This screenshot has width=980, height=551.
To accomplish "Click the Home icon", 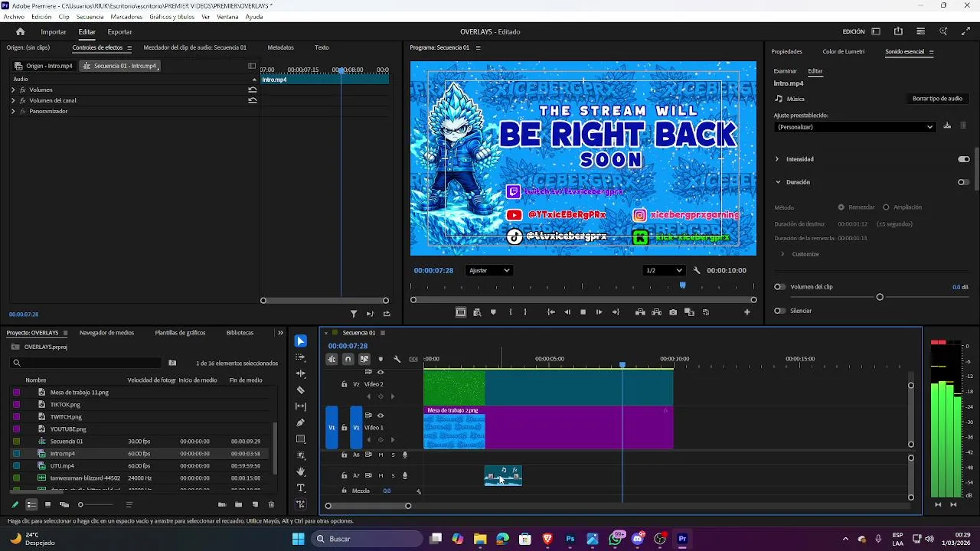I will click(x=21, y=31).
